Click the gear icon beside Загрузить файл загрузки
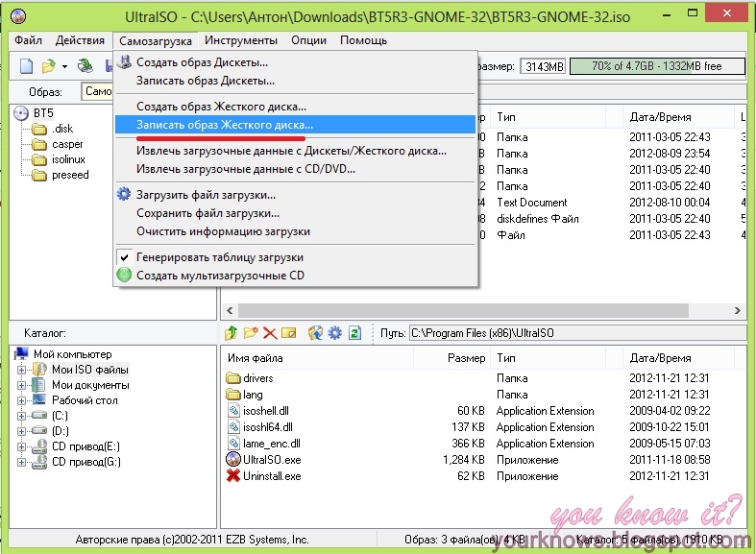The image size is (756, 554). click(x=124, y=194)
